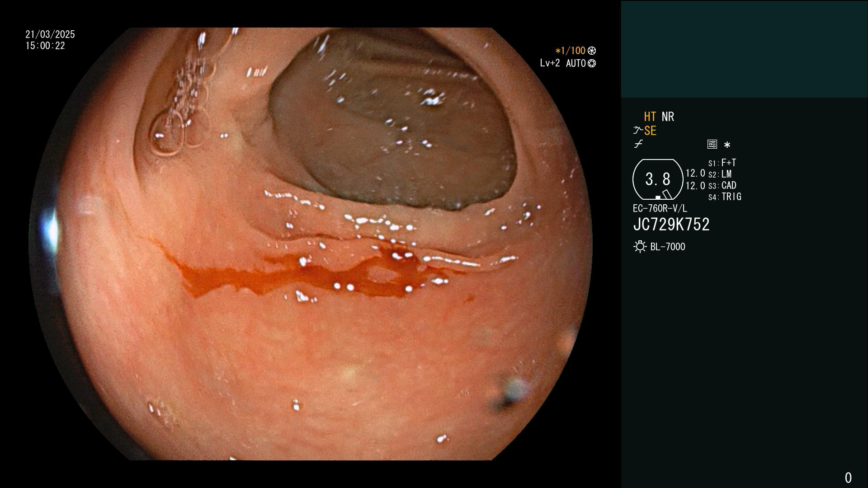
Task: Click the shutter speed icon beside 1/100
Action: click(592, 51)
